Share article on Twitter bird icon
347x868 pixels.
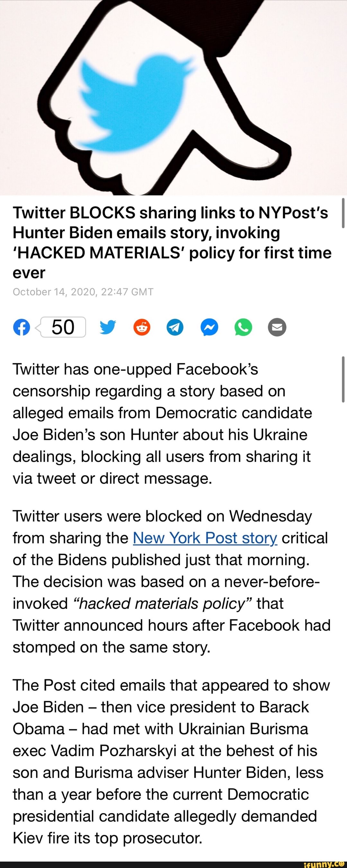click(x=108, y=327)
